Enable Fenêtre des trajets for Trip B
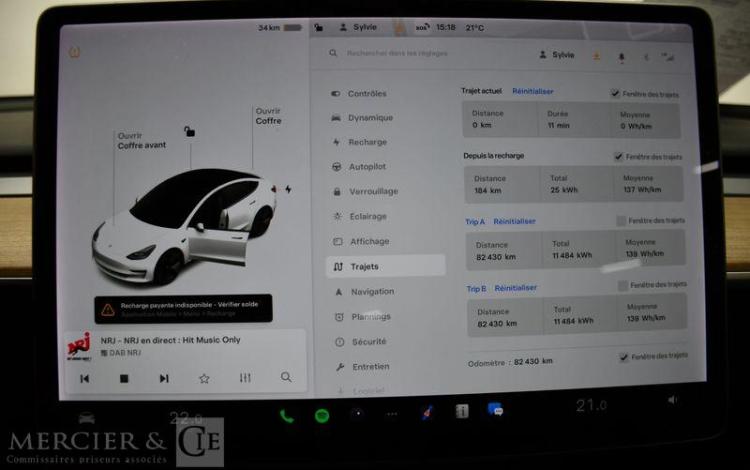750x470 pixels. 623,285
